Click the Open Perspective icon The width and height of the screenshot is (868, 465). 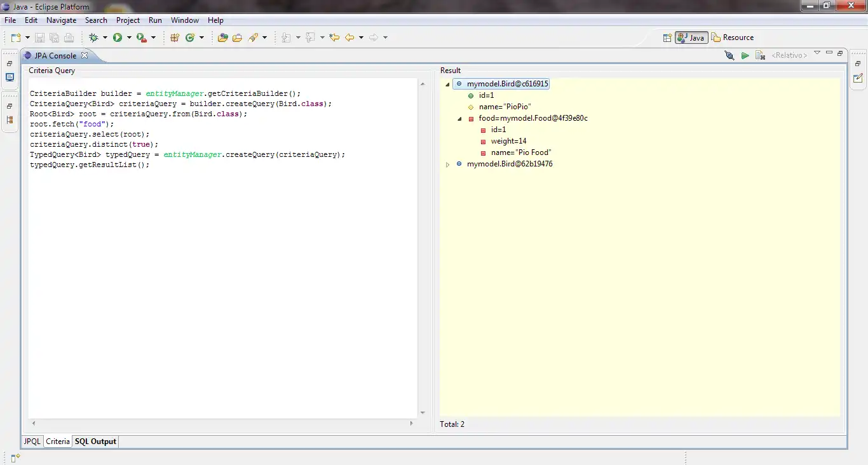667,37
